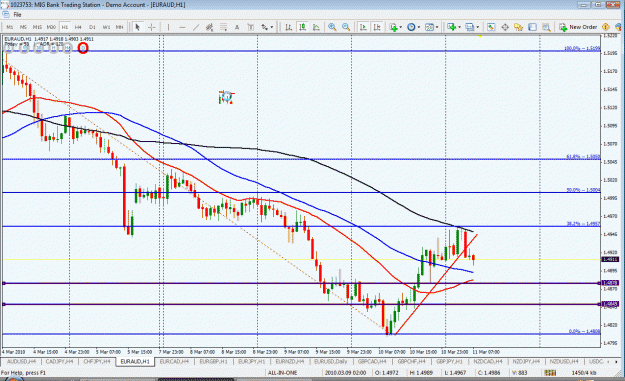Screen dimensions: 625x381
Task: Show the Market Watch window
Action: [491, 27]
